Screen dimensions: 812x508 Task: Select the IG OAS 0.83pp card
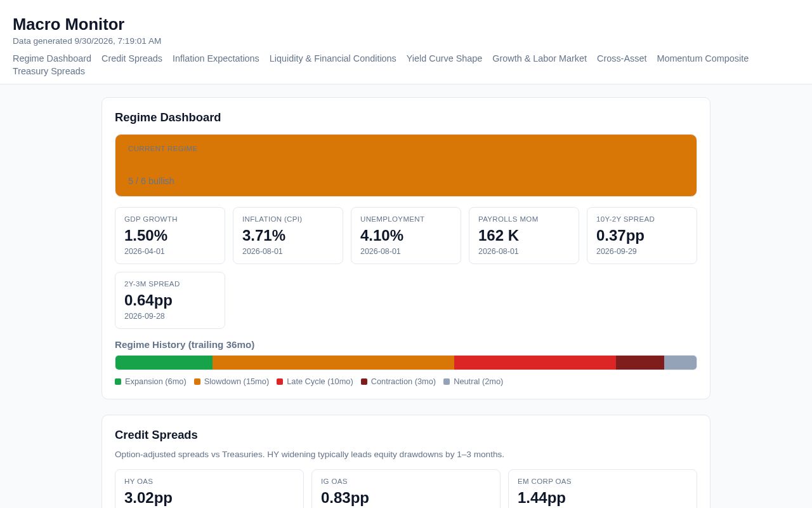pyautogui.click(x=406, y=489)
